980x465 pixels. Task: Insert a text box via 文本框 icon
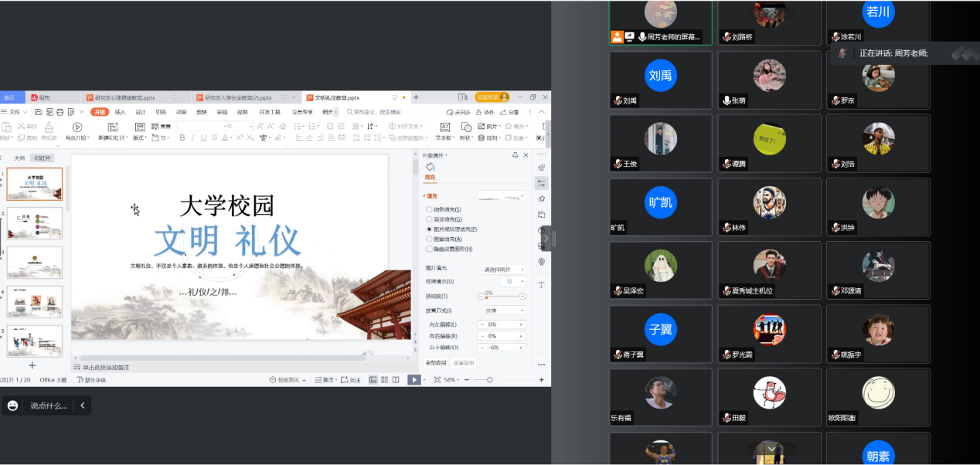pos(444,131)
